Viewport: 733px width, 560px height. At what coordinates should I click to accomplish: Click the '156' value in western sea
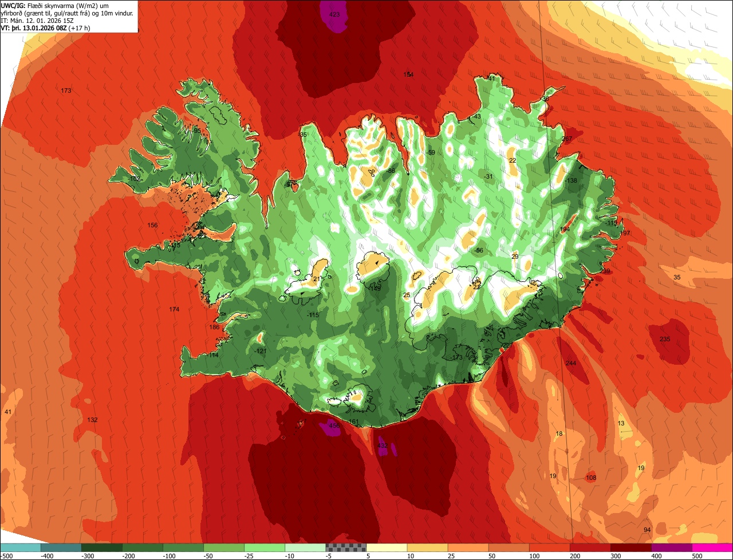click(x=152, y=225)
